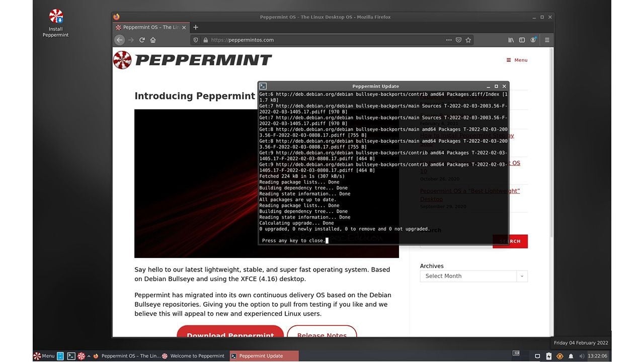Open the battery power manager tray icon

[548, 356]
